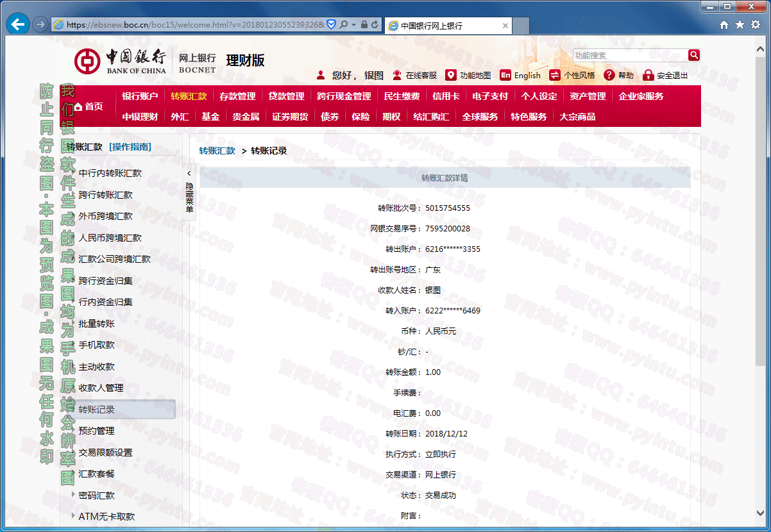Select 手机取款 in sidebar
The image size is (771, 532).
tap(96, 345)
